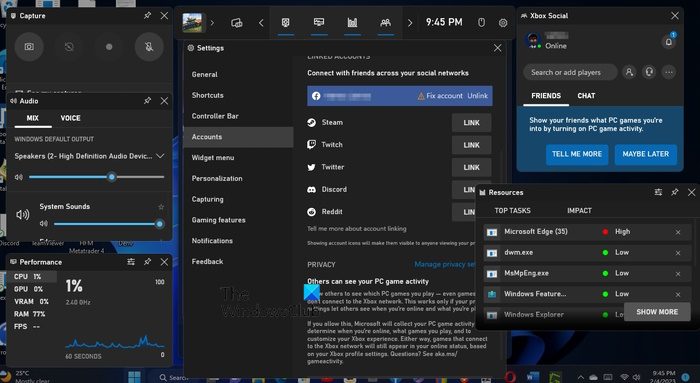Open the widget menu icon in Game Bar
The image size is (700, 383).
[x=237, y=22]
